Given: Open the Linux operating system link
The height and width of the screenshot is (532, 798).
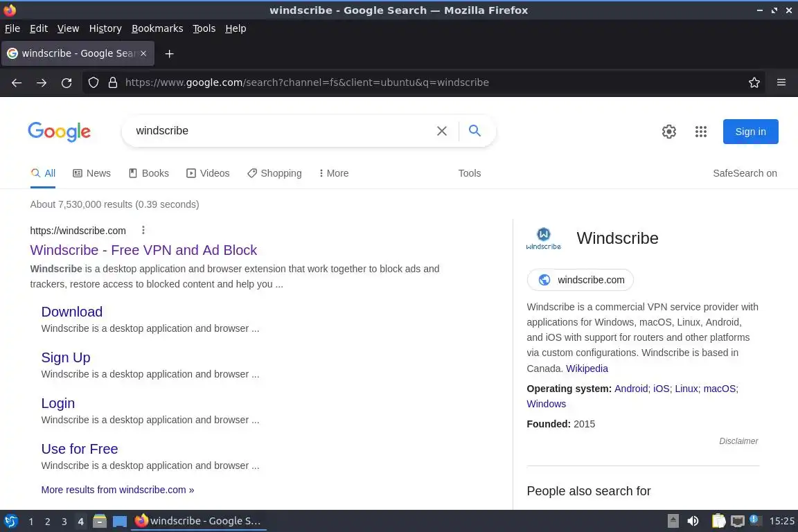Looking at the screenshot, I should point(686,389).
